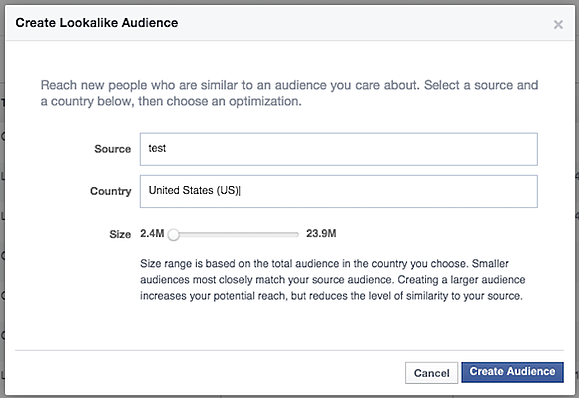
Task: Click the Source label
Action: pyautogui.click(x=113, y=149)
